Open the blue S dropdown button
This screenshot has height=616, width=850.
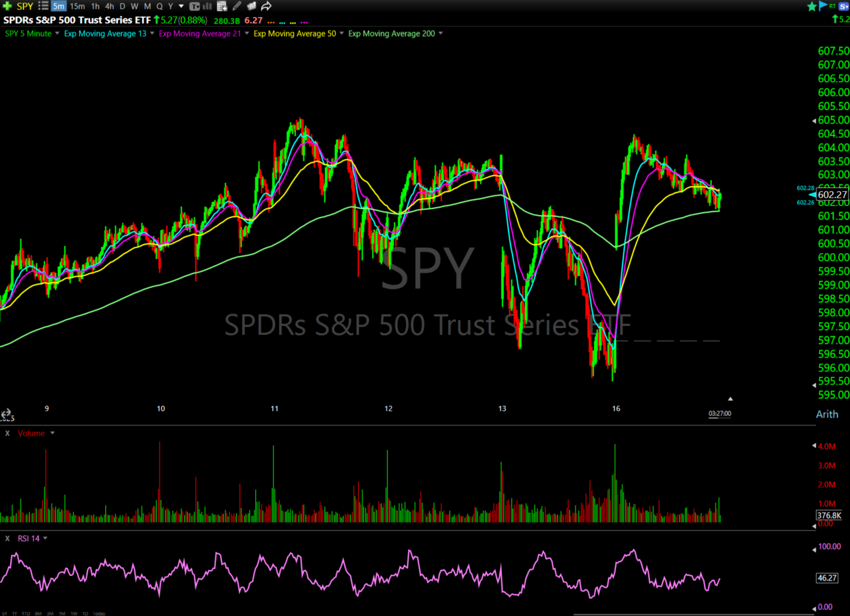pyautogui.click(x=844, y=6)
